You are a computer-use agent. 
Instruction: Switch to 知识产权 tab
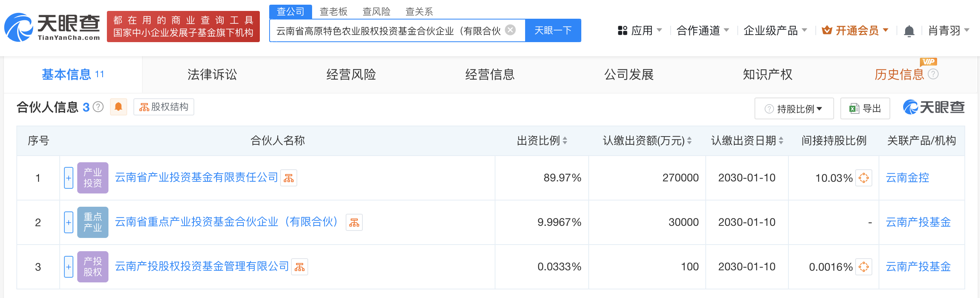(x=768, y=74)
